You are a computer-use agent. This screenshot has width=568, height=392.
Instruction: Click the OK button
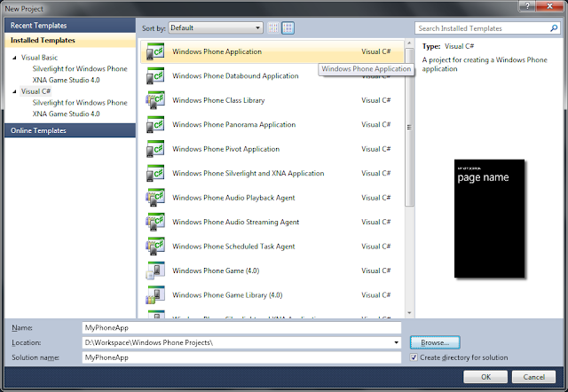coord(485,377)
